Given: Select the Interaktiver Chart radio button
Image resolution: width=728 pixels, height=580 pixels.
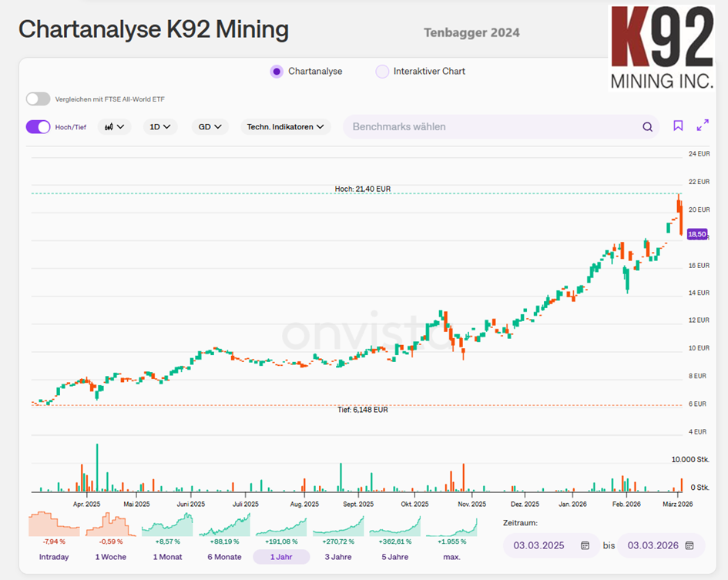Looking at the screenshot, I should point(382,72).
